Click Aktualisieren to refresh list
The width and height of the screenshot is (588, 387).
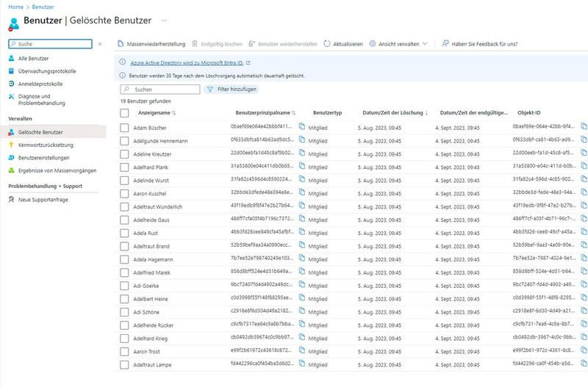click(343, 44)
